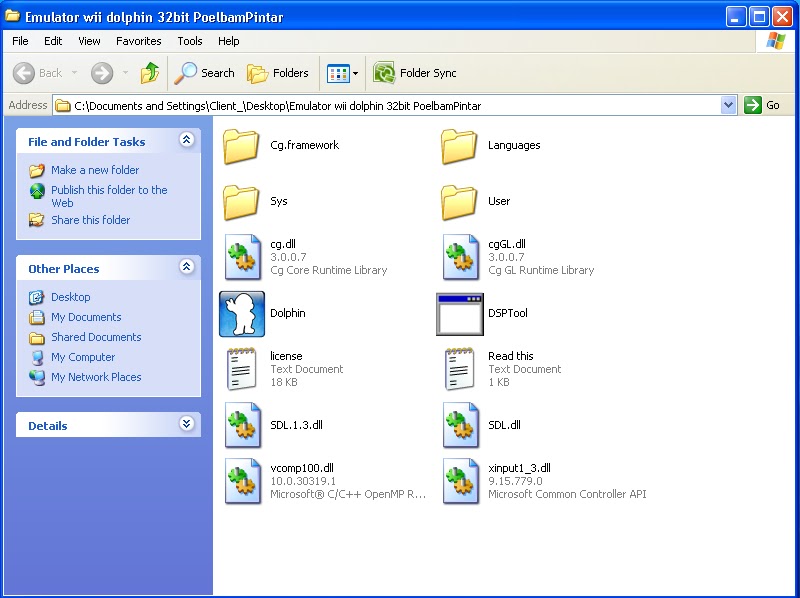Open the Languages folder

tap(459, 146)
